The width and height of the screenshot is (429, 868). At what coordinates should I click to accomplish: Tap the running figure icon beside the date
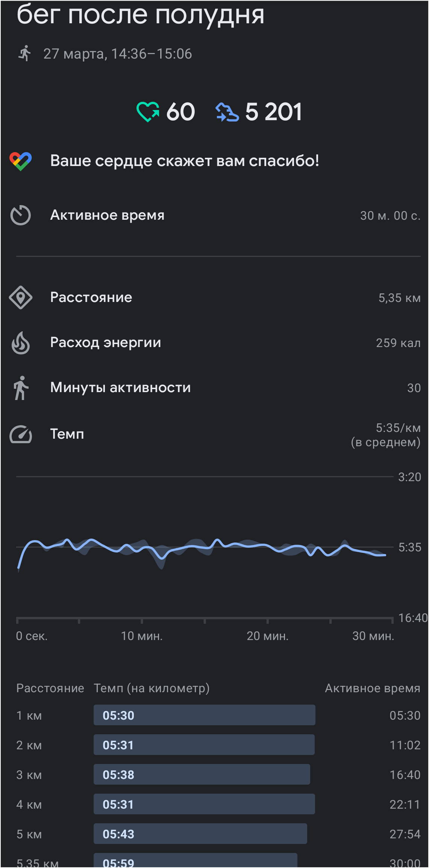coord(25,53)
